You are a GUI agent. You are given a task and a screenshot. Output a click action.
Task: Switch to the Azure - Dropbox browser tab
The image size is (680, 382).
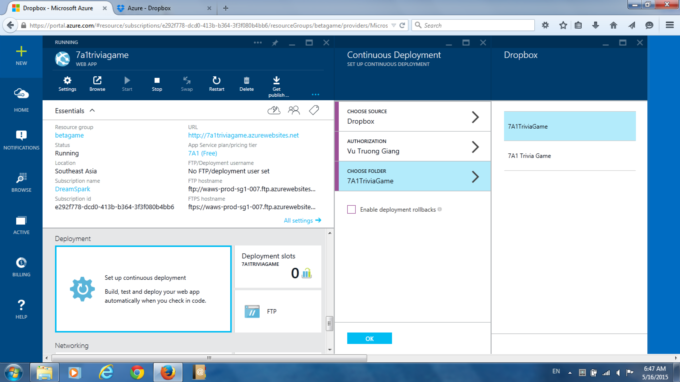click(x=164, y=8)
